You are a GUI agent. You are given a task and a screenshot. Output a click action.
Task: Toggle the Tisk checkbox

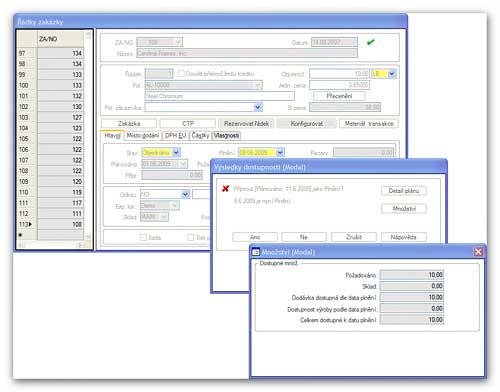click(191, 237)
